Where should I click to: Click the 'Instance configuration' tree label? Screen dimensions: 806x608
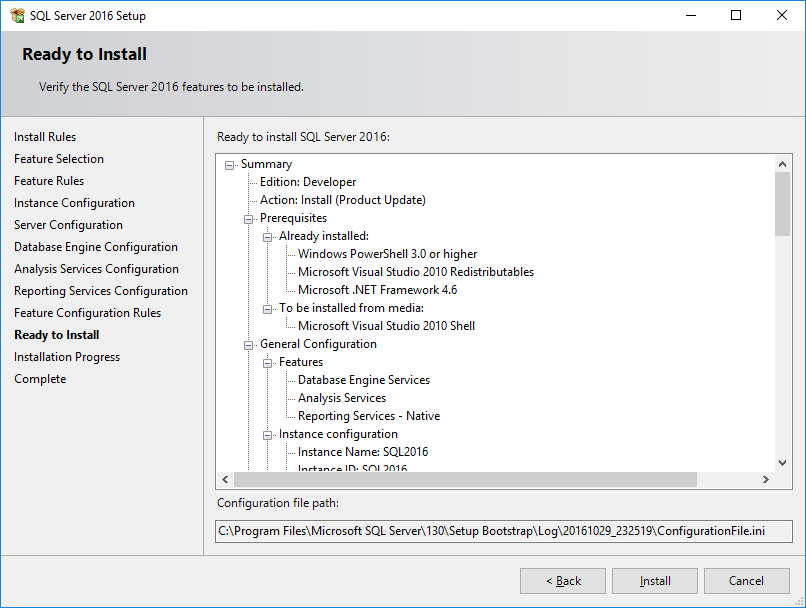pyautogui.click(x=338, y=434)
